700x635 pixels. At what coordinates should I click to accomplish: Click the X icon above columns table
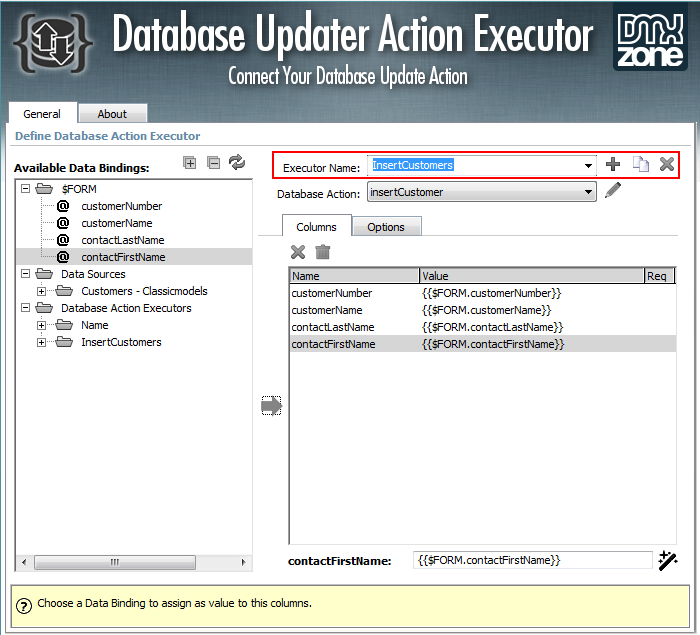tap(298, 252)
